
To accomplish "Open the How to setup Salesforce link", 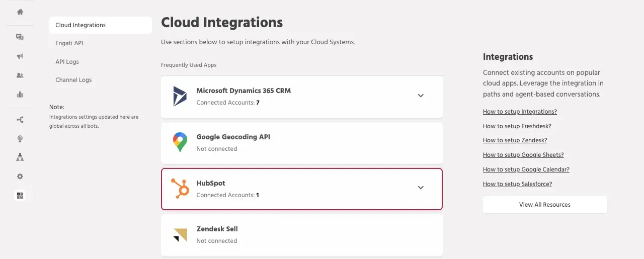I will tap(517, 184).
